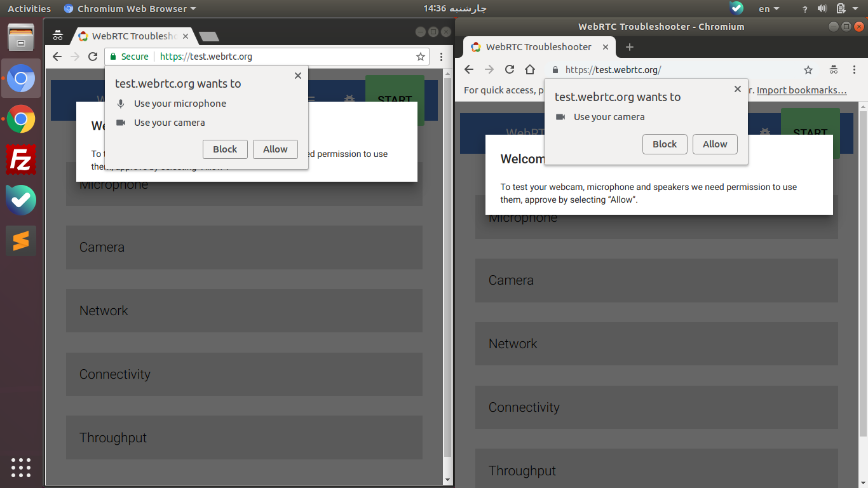
Task: Bookmark page using star in incognito window
Action: pos(420,57)
